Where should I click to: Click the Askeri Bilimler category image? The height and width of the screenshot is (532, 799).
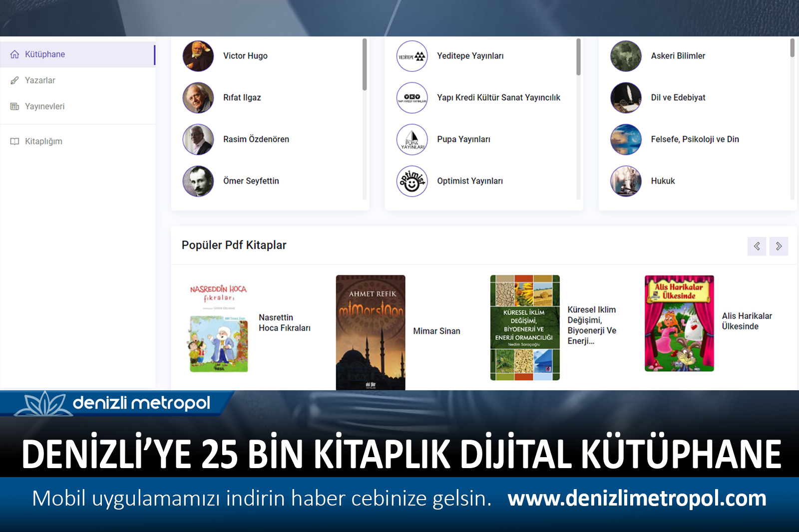click(626, 56)
